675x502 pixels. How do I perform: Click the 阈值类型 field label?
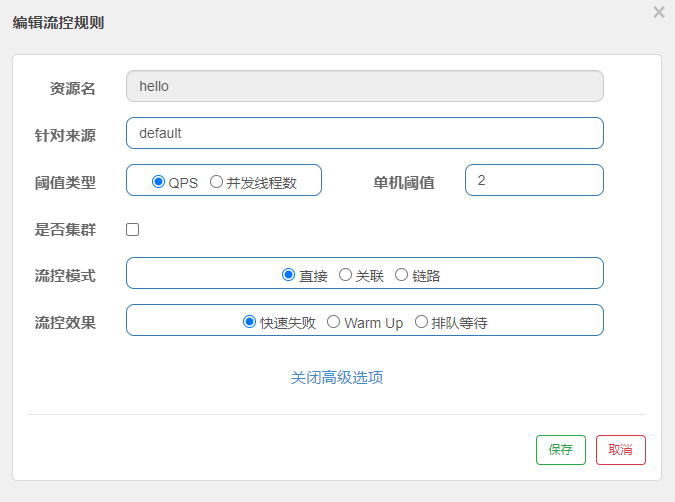65,182
